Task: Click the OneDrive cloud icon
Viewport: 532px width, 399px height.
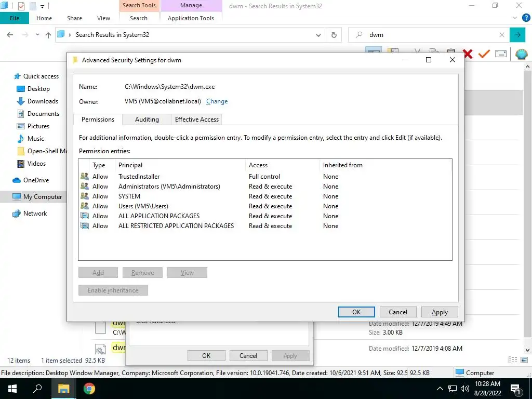Action: point(17,180)
